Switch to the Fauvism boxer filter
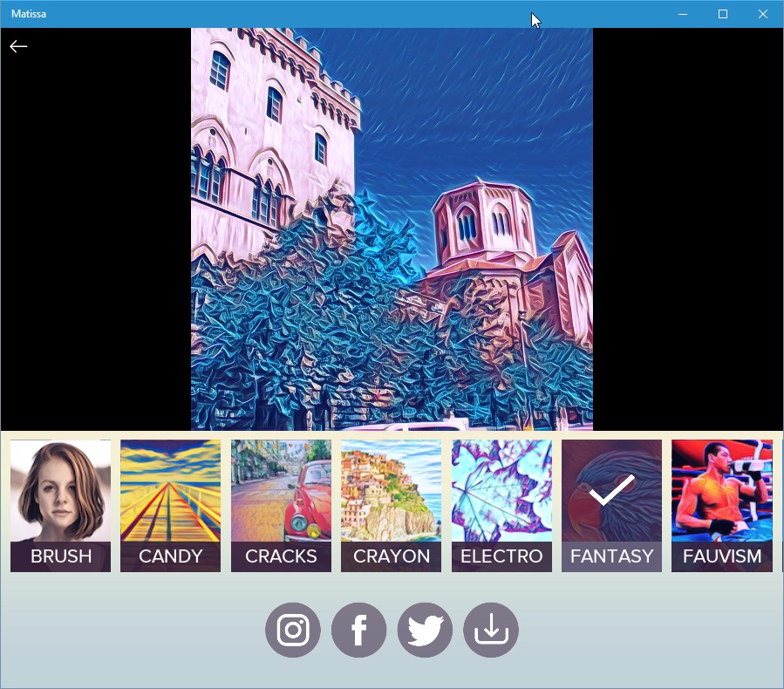784x689 pixels. pyautogui.click(x=721, y=493)
